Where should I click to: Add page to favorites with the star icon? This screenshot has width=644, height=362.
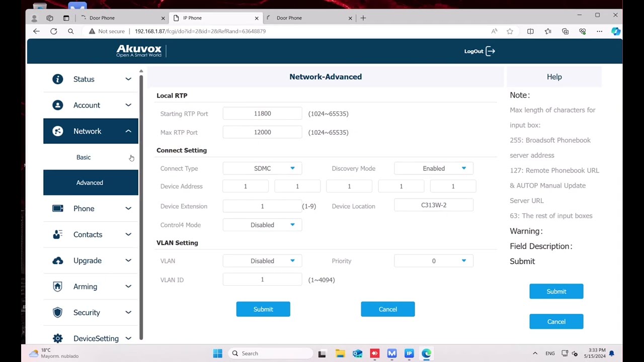(x=510, y=31)
